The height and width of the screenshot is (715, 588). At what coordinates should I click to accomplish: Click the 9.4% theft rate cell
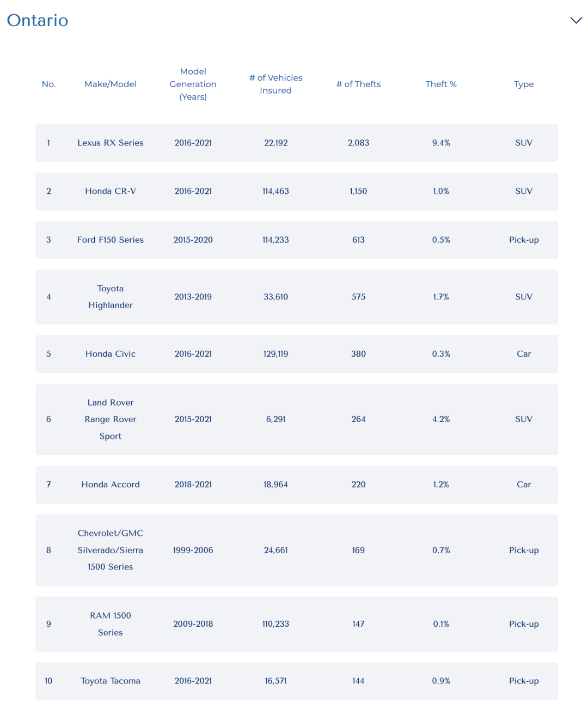(x=441, y=143)
